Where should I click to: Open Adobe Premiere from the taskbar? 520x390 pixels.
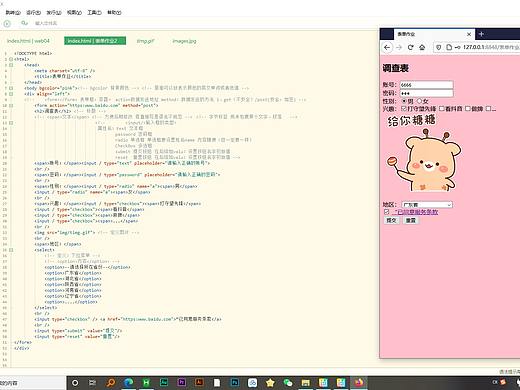tap(182, 383)
